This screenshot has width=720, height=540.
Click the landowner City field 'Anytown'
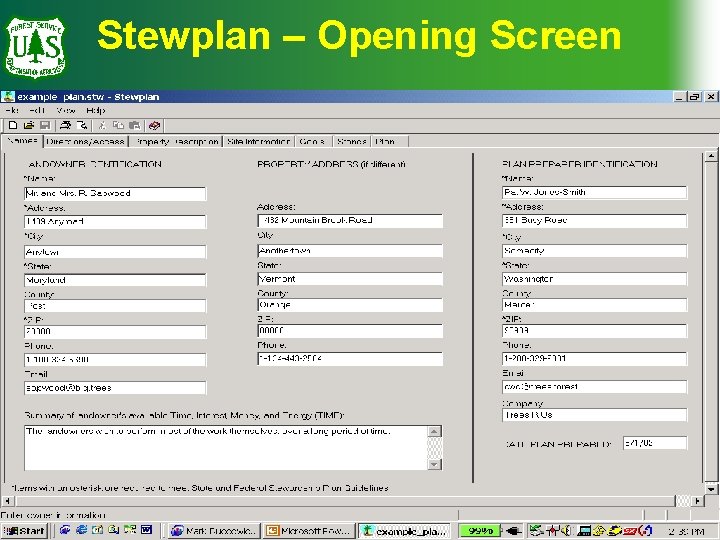click(x=115, y=252)
